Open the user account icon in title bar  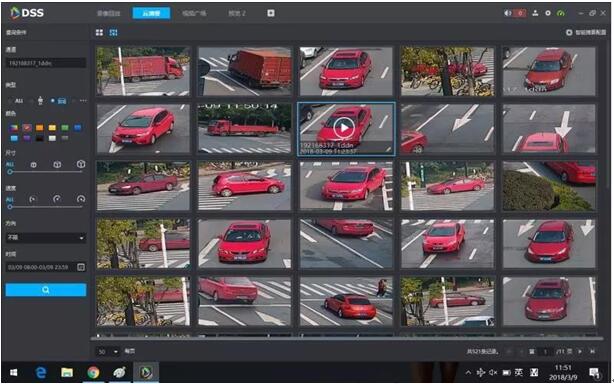tap(535, 13)
